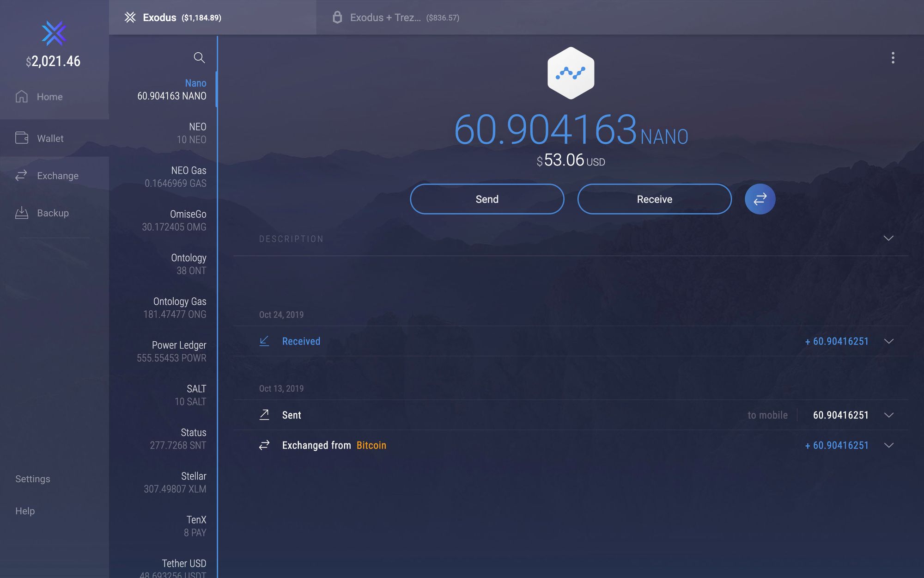This screenshot has height=578, width=924.
Task: Open the Home section
Action: 55,97
